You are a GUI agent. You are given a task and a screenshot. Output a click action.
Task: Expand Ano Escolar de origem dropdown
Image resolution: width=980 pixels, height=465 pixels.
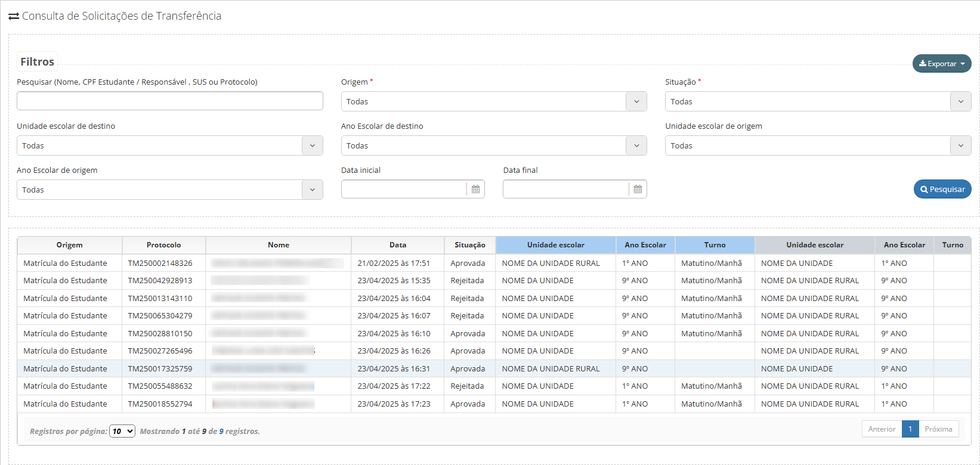[170, 190]
